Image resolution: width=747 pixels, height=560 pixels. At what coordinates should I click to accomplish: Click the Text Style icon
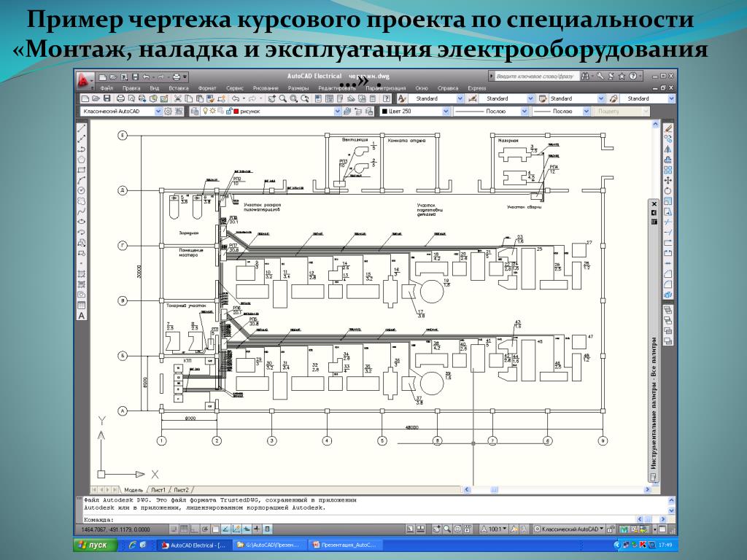[x=402, y=98]
